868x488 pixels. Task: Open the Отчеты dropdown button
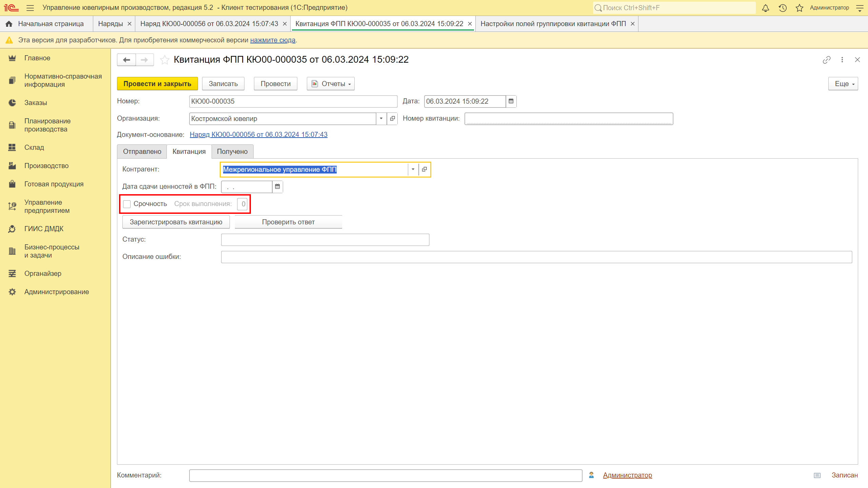point(331,84)
